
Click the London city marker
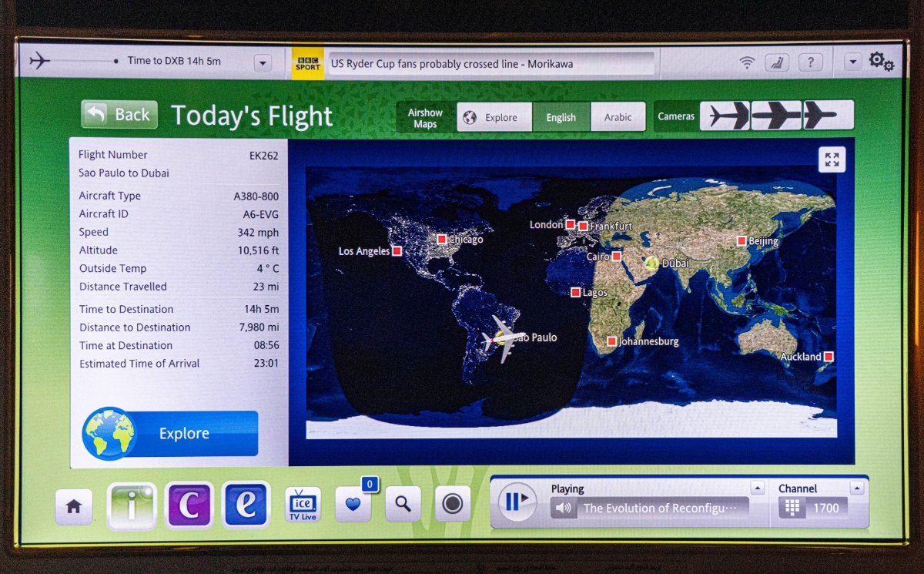coord(570,224)
